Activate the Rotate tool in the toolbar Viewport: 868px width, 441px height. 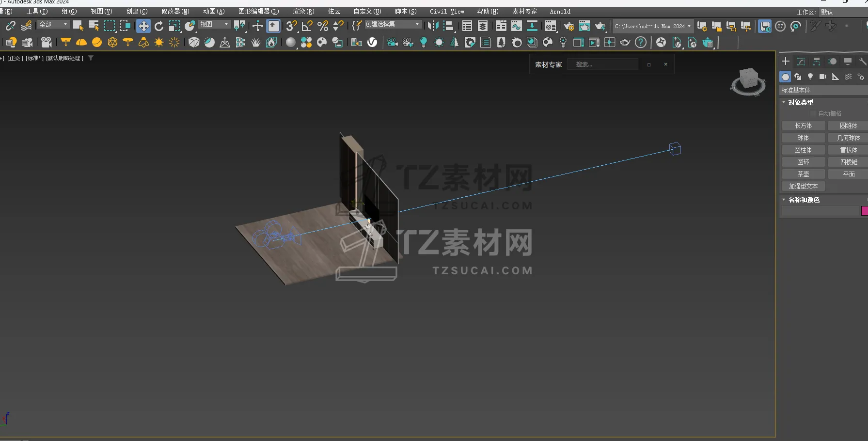tap(159, 26)
